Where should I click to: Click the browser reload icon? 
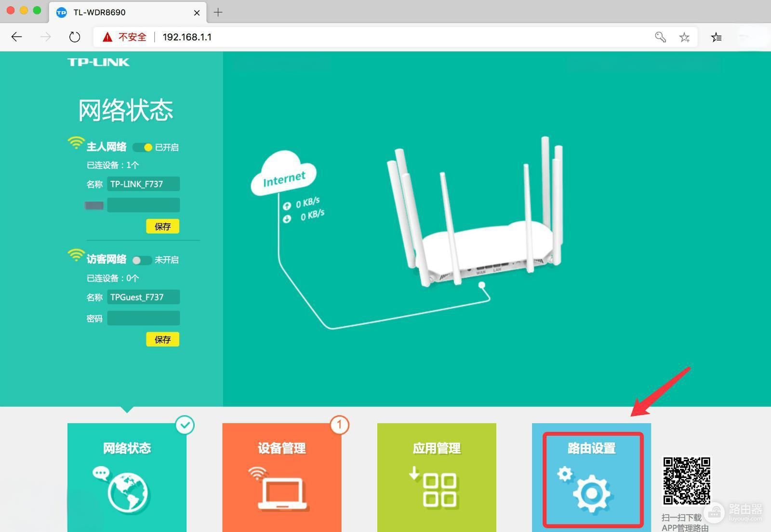click(x=75, y=37)
